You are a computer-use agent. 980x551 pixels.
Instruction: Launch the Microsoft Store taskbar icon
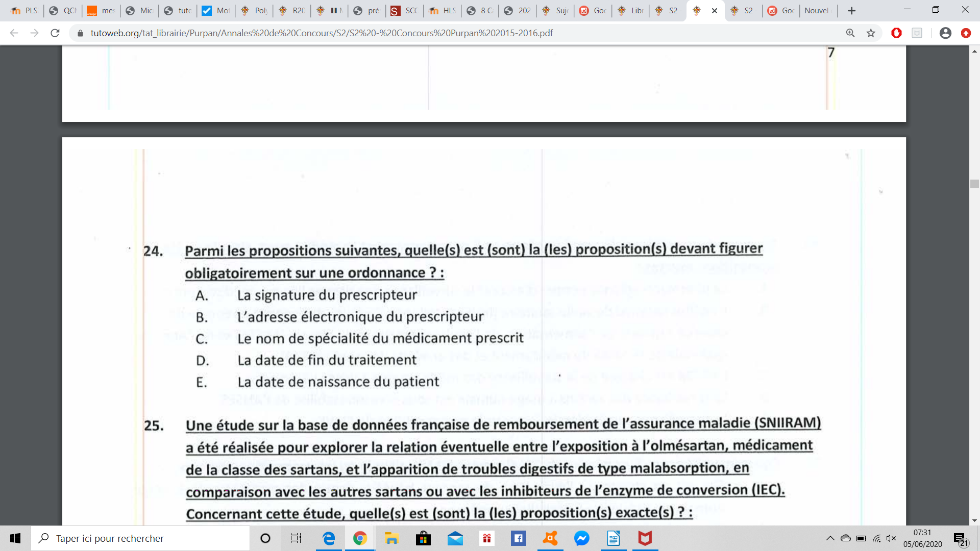click(x=423, y=538)
